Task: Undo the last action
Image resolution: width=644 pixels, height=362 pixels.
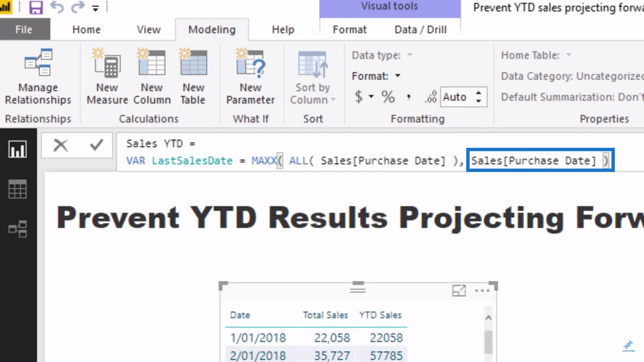Action: [x=57, y=7]
